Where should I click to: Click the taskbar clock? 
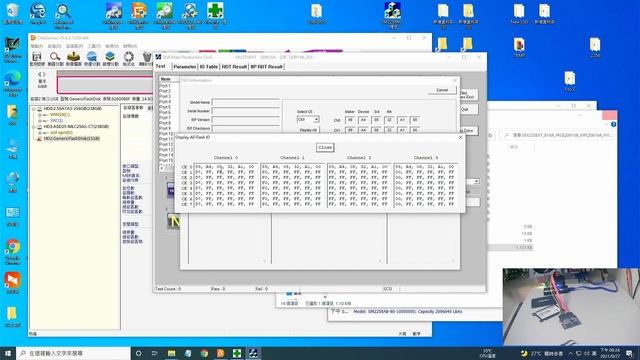609,353
